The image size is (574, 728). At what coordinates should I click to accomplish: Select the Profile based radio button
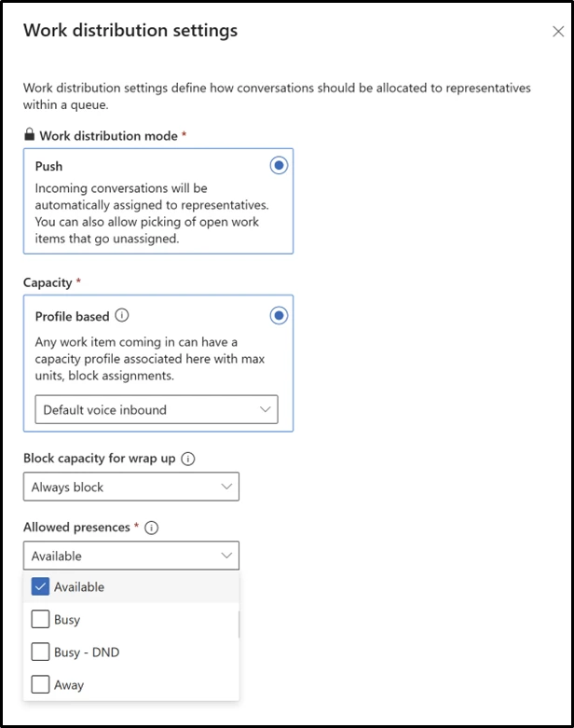[x=278, y=315]
